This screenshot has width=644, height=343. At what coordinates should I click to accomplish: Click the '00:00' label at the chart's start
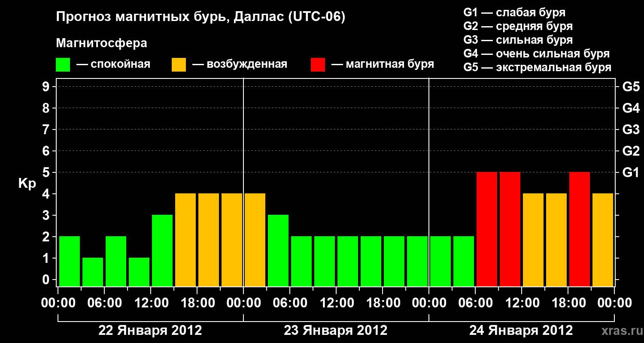coord(58,303)
